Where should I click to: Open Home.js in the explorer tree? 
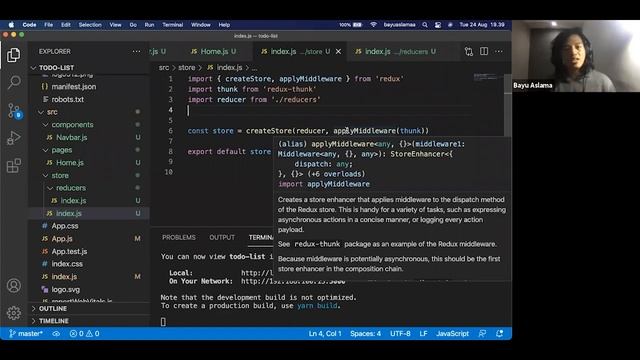[x=70, y=162]
